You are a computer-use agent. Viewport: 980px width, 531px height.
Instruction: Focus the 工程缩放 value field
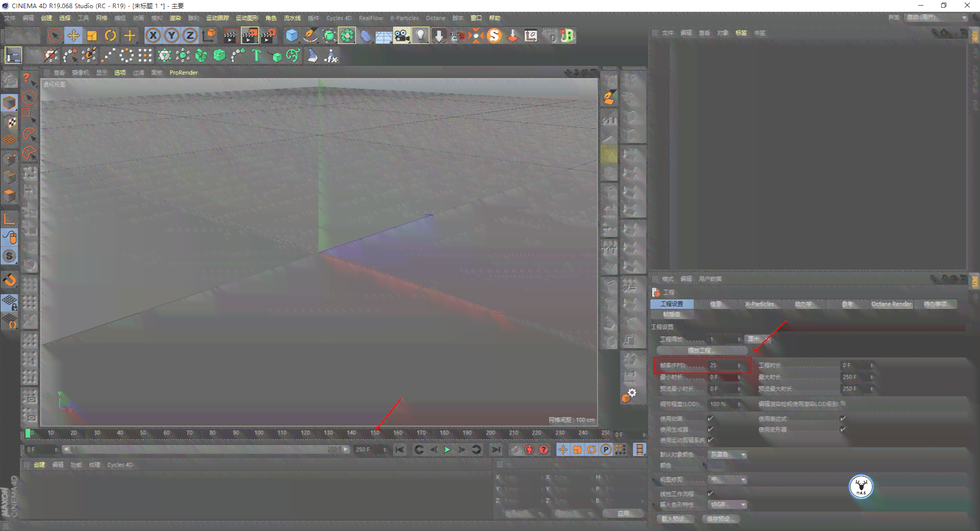click(725, 339)
